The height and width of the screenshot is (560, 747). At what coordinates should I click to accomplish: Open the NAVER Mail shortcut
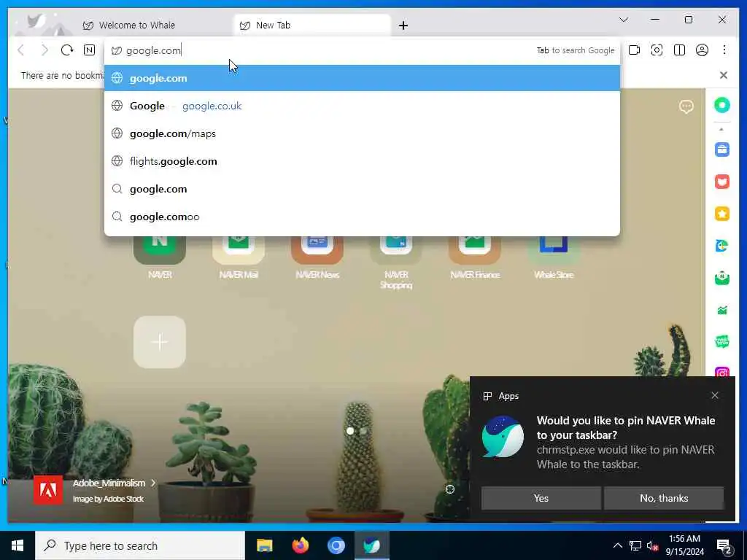click(x=239, y=257)
